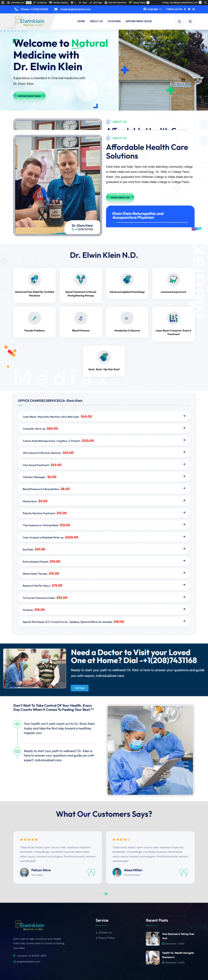Click the Licensed Acupuncture service icon
Image resolution: width=208 pixels, height=980 pixels.
tap(173, 279)
